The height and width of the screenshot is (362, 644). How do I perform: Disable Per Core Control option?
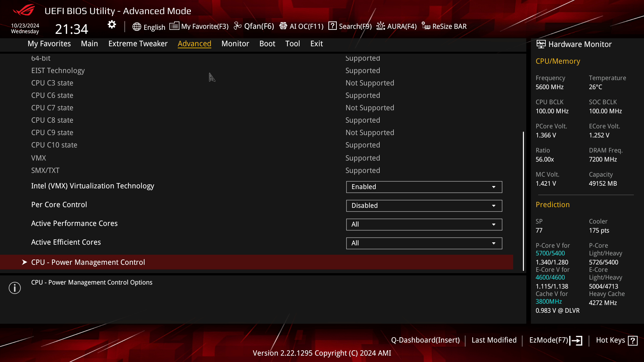click(x=424, y=205)
